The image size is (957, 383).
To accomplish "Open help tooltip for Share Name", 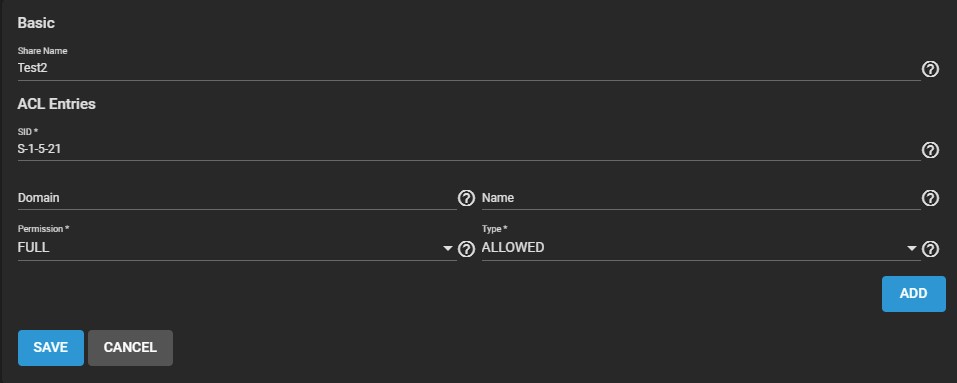I will [930, 70].
